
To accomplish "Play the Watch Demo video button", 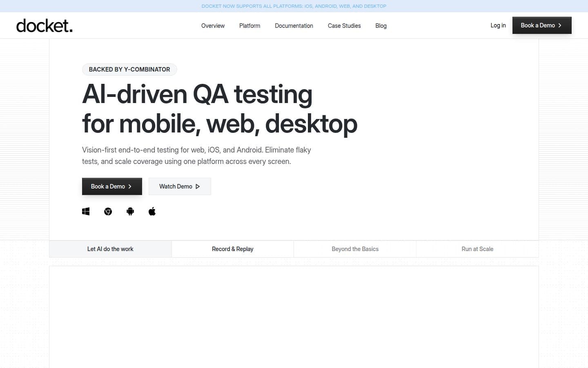I will [x=180, y=186].
